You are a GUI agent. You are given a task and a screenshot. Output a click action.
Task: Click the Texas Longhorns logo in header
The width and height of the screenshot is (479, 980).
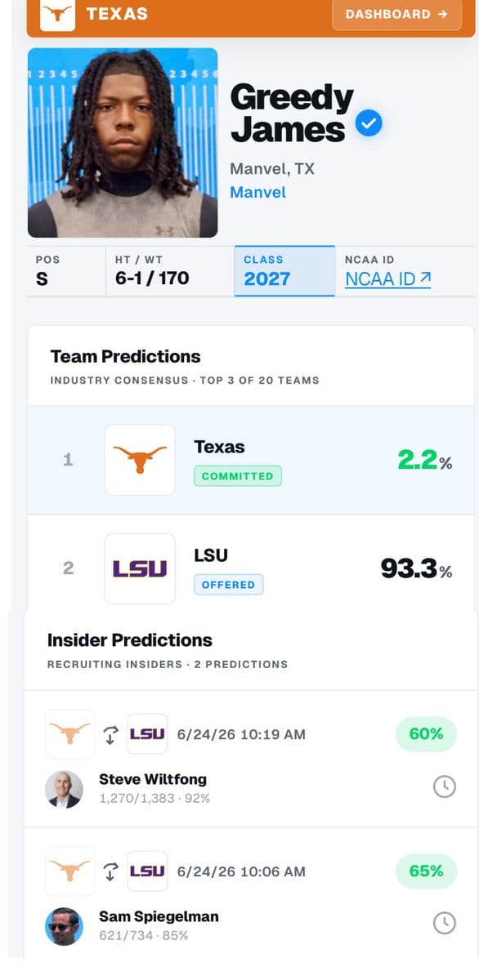[x=57, y=14]
